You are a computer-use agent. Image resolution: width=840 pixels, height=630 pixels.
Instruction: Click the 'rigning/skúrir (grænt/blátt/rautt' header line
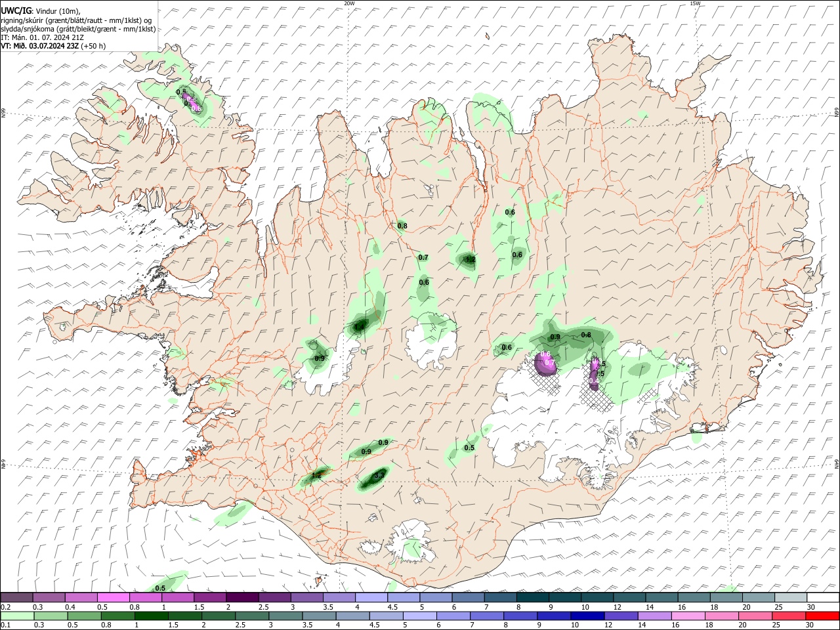click(77, 20)
